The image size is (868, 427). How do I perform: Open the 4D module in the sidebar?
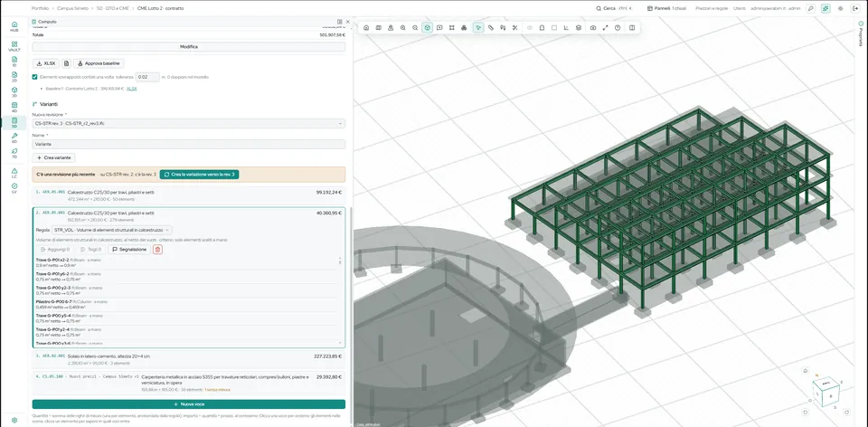[x=14, y=107]
